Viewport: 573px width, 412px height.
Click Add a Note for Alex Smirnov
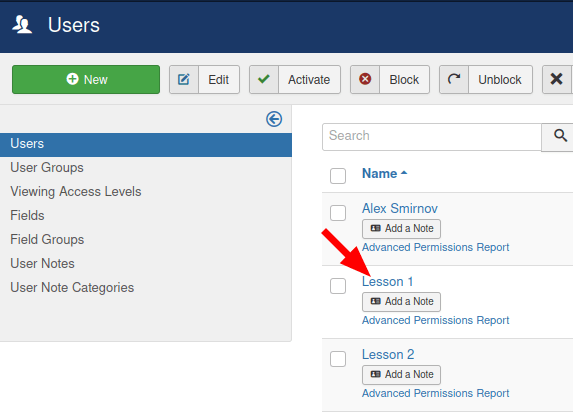[x=401, y=229]
